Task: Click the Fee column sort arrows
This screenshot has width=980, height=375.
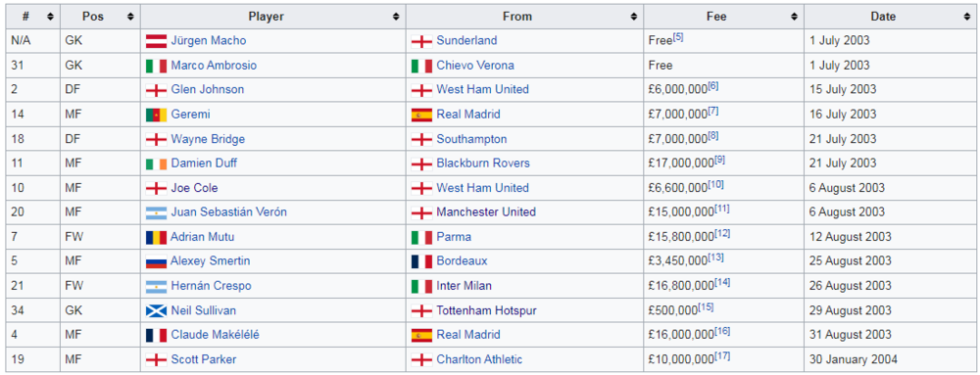Action: (794, 17)
